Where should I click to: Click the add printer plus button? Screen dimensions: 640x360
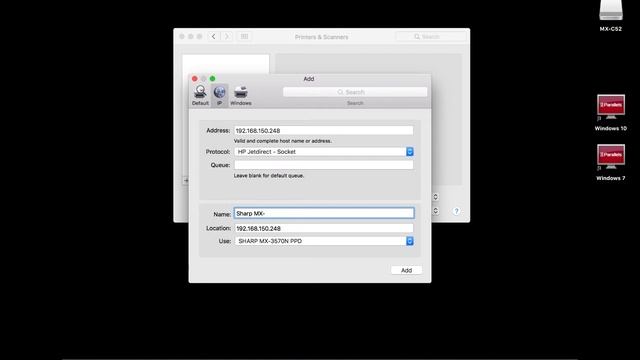pyautogui.click(x=186, y=180)
